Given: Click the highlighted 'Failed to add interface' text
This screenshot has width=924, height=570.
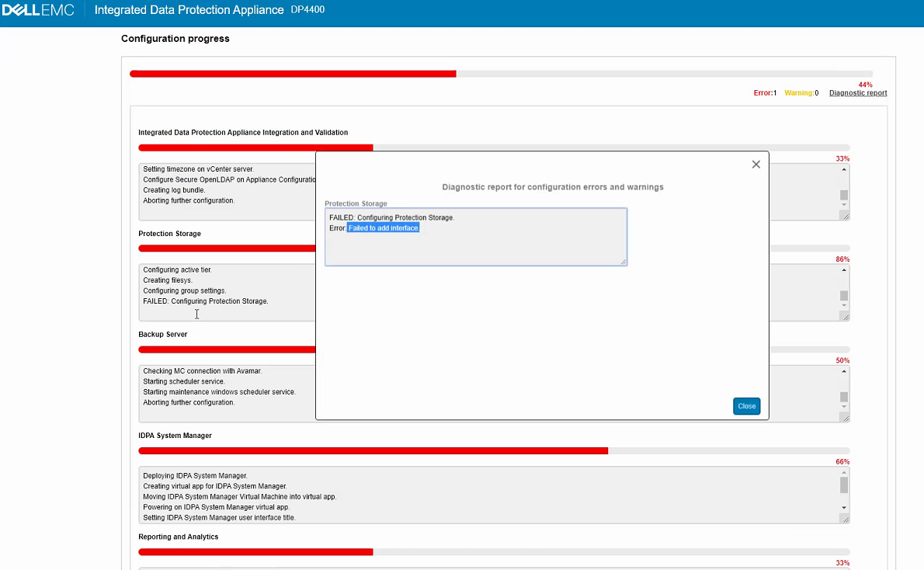Looking at the screenshot, I should tap(384, 228).
